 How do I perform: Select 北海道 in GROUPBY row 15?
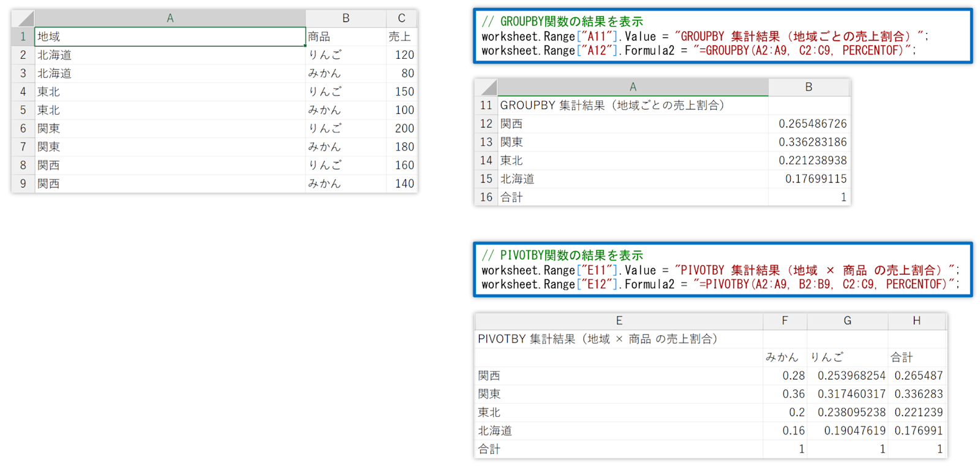click(x=633, y=179)
